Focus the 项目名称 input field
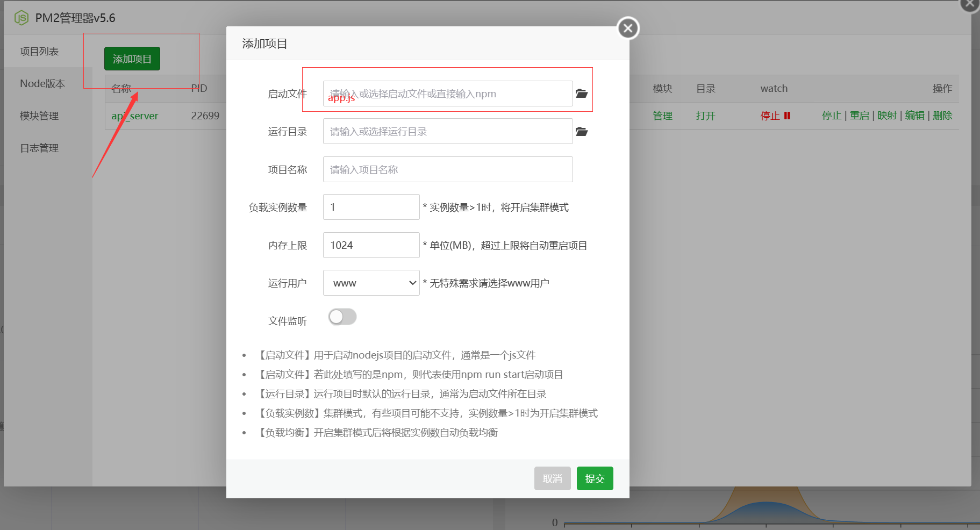This screenshot has height=530, width=980. coord(448,169)
